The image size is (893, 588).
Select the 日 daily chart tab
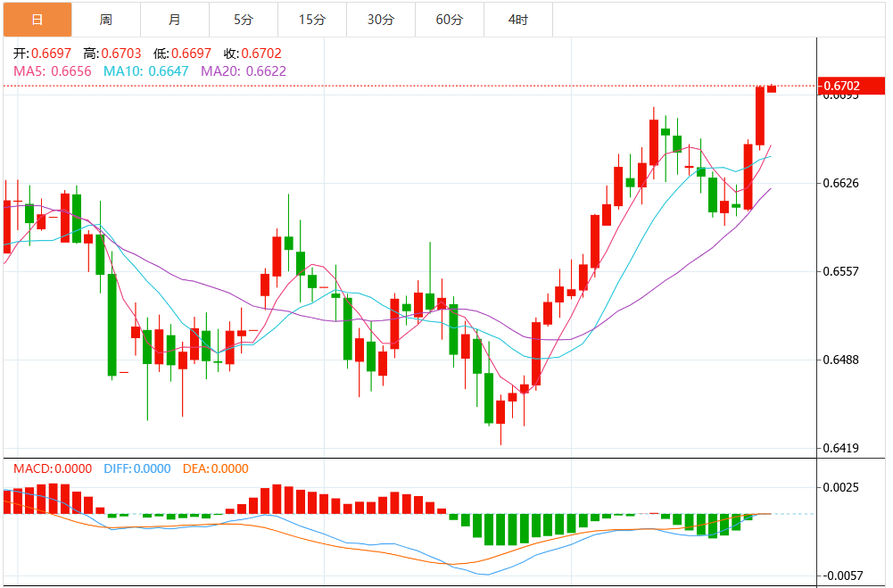coord(37,19)
